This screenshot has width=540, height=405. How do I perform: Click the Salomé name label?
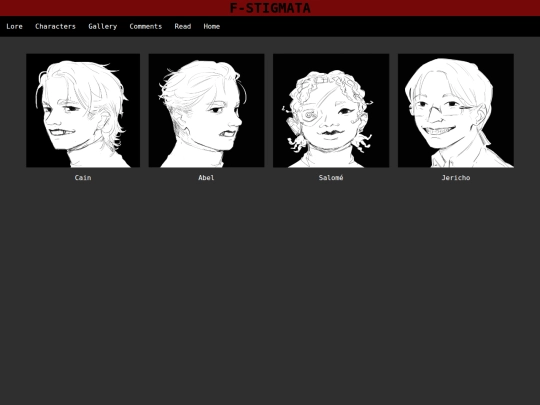click(331, 178)
